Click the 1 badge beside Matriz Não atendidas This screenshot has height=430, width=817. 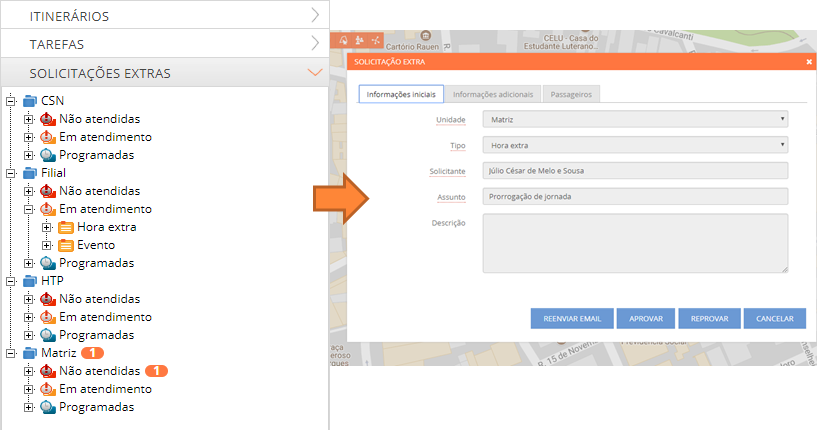point(156,371)
